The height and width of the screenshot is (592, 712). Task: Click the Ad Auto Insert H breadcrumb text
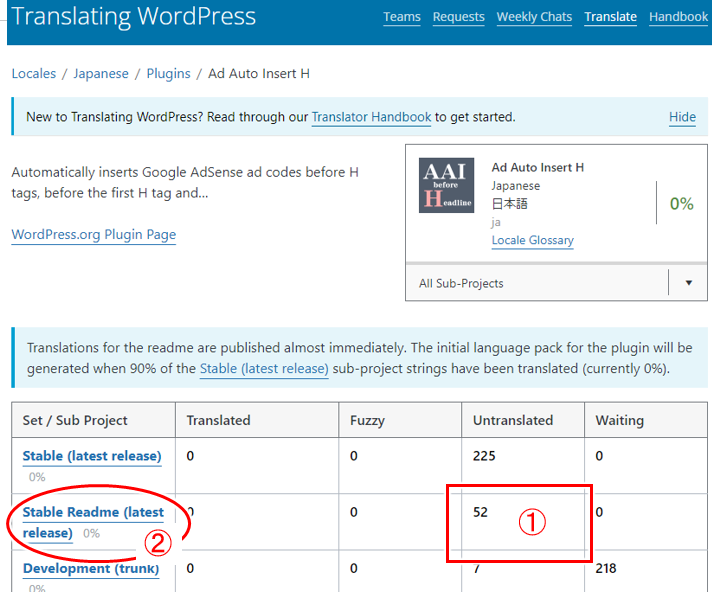(x=259, y=74)
